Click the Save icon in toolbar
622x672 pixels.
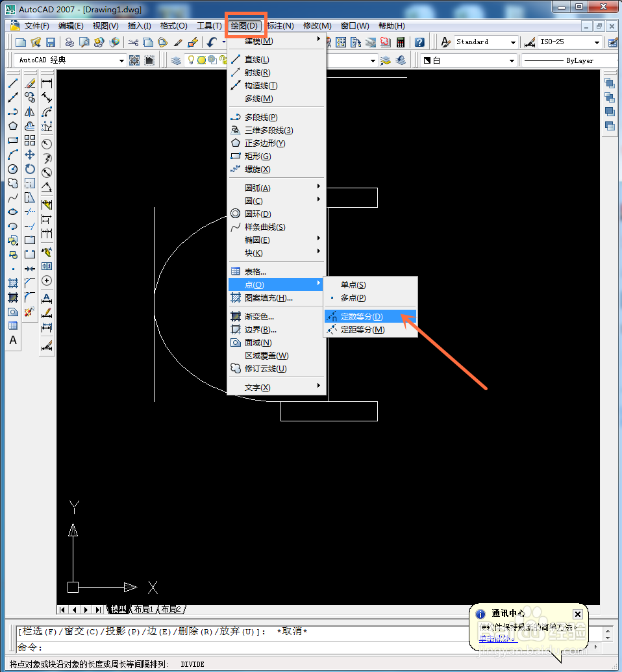pos(51,42)
